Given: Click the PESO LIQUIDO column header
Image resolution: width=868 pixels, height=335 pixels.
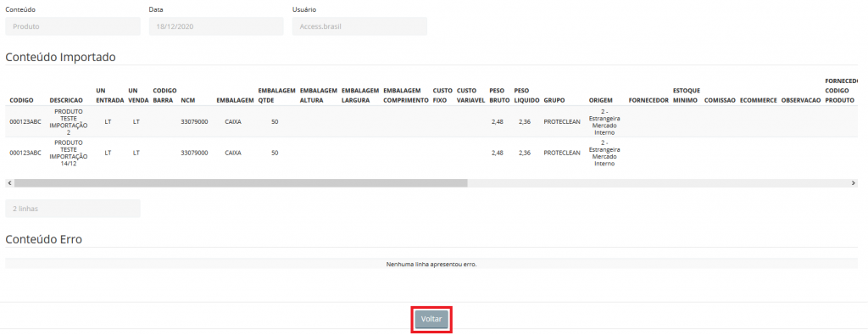Looking at the screenshot, I should [526, 95].
